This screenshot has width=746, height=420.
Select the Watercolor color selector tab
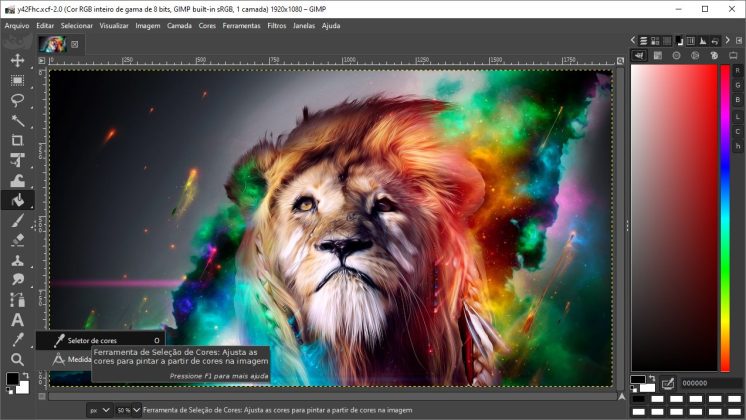click(x=658, y=56)
